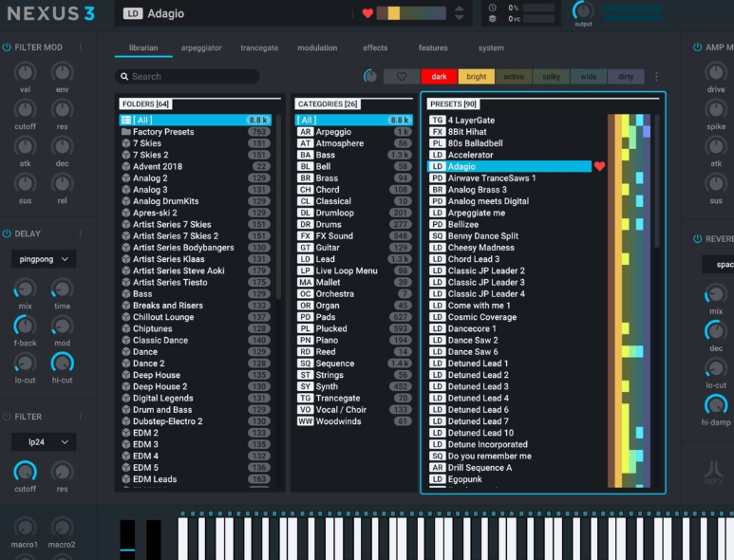Open the pingpong delay type dropdown
Screen dimensions: 734x560
[44, 259]
